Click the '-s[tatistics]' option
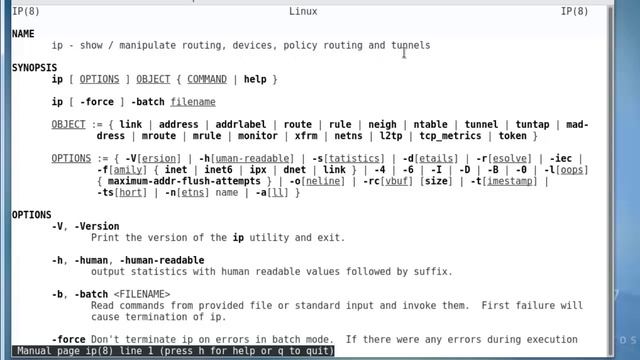This screenshot has height=360, width=640. tap(349, 158)
